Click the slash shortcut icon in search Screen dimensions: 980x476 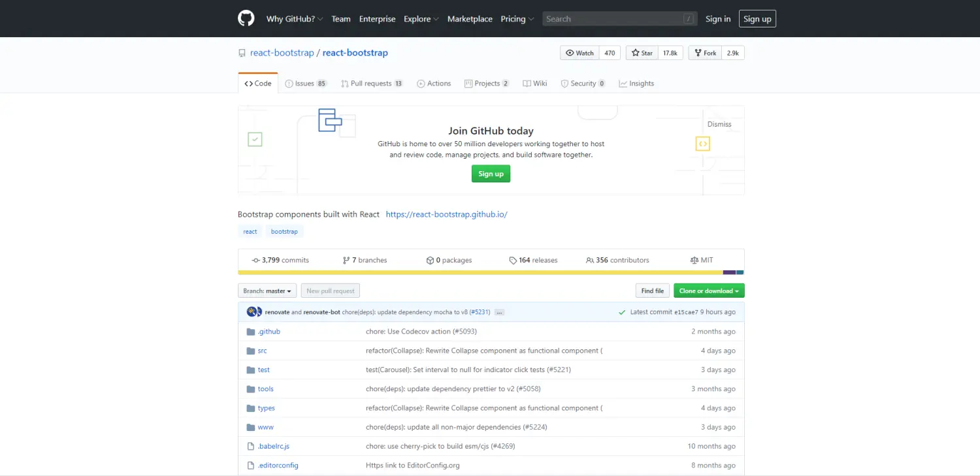coord(689,19)
